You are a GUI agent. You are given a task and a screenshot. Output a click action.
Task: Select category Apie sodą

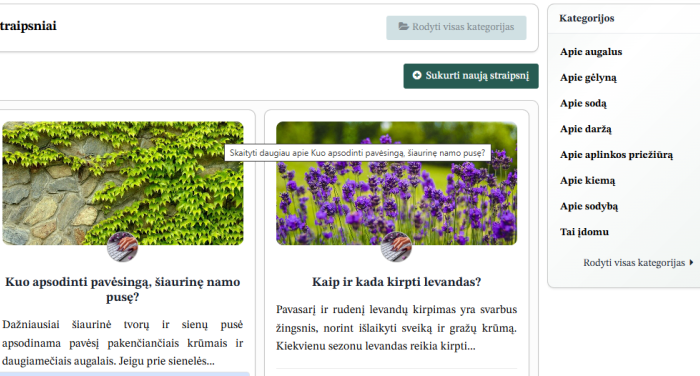[583, 104]
